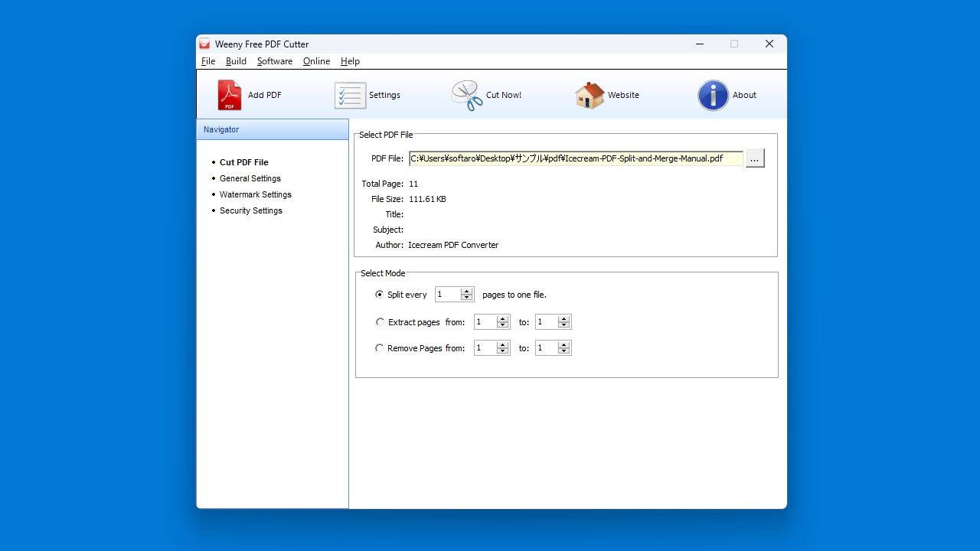The height and width of the screenshot is (551, 980).
Task: Click the Total Page value 11
Action: 413,184
